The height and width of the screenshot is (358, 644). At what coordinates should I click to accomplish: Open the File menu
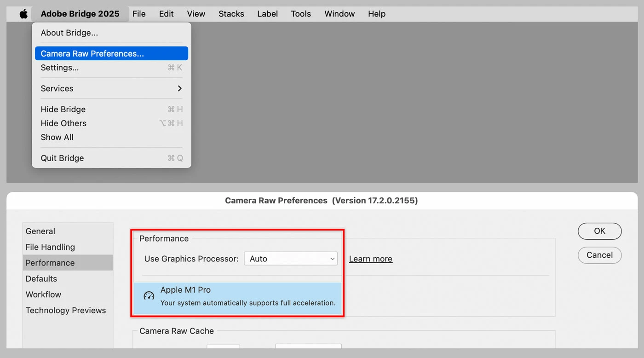[x=139, y=14]
